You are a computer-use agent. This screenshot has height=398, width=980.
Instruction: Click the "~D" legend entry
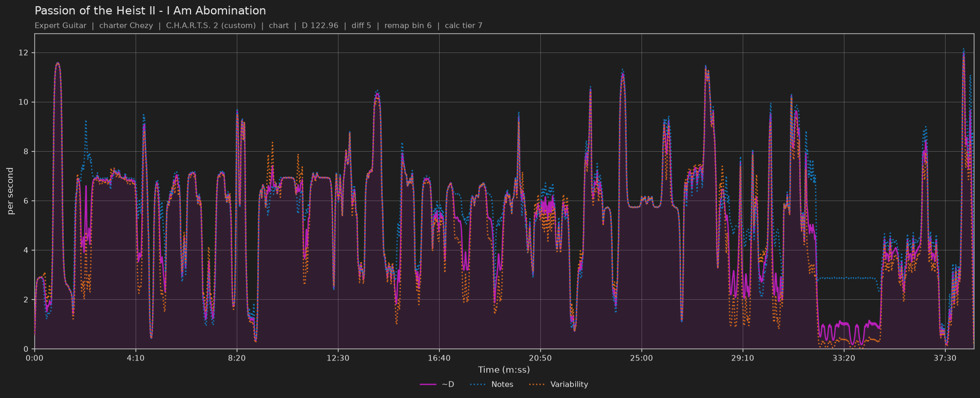pyautogui.click(x=448, y=385)
